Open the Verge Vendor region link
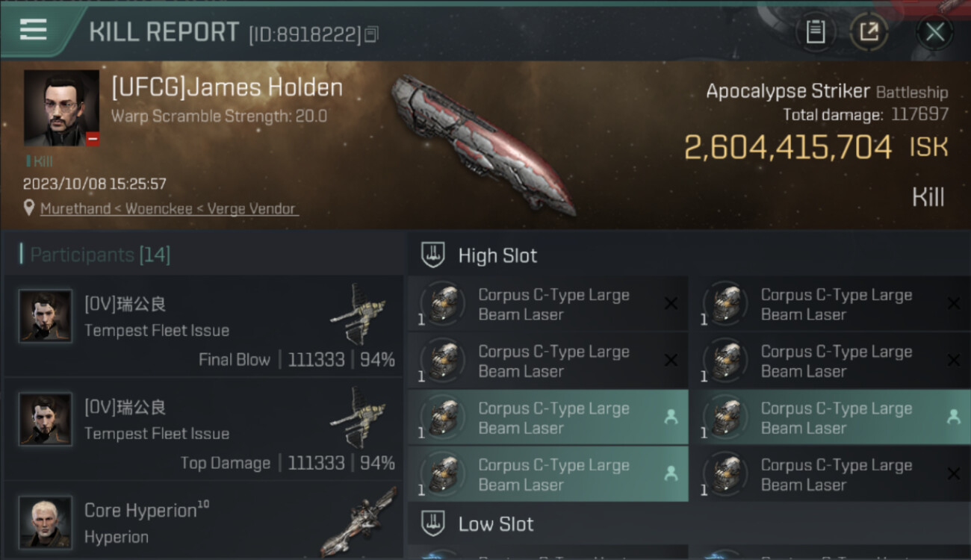The height and width of the screenshot is (560, 971). 250,208
